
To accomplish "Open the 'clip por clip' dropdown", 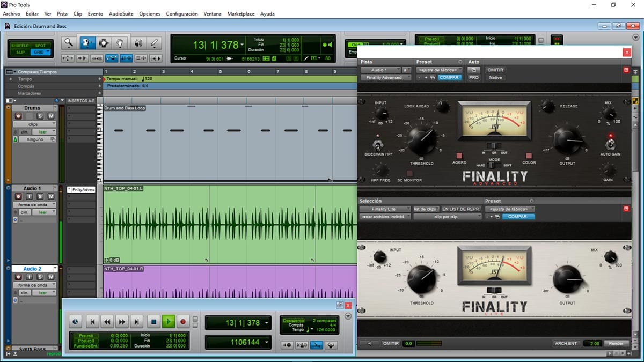I will coord(449,216).
